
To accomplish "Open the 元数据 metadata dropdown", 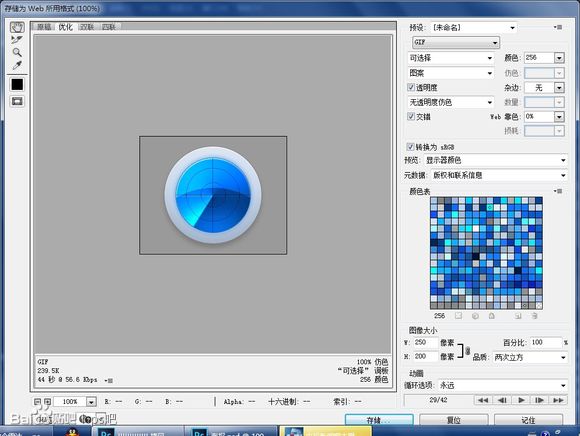I will pyautogui.click(x=499, y=175).
